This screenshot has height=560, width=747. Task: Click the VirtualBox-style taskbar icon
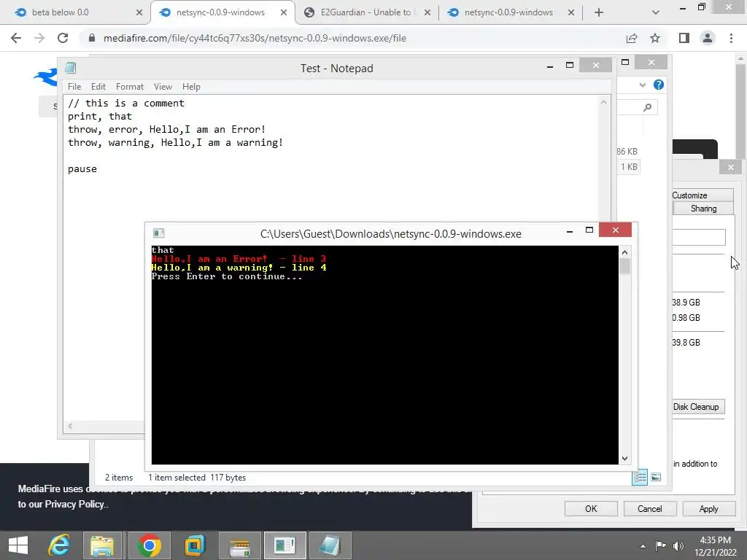(194, 545)
